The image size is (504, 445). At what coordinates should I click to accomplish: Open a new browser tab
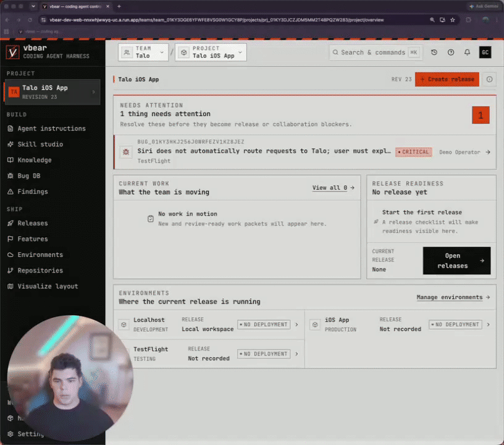pyautogui.click(x=119, y=6)
